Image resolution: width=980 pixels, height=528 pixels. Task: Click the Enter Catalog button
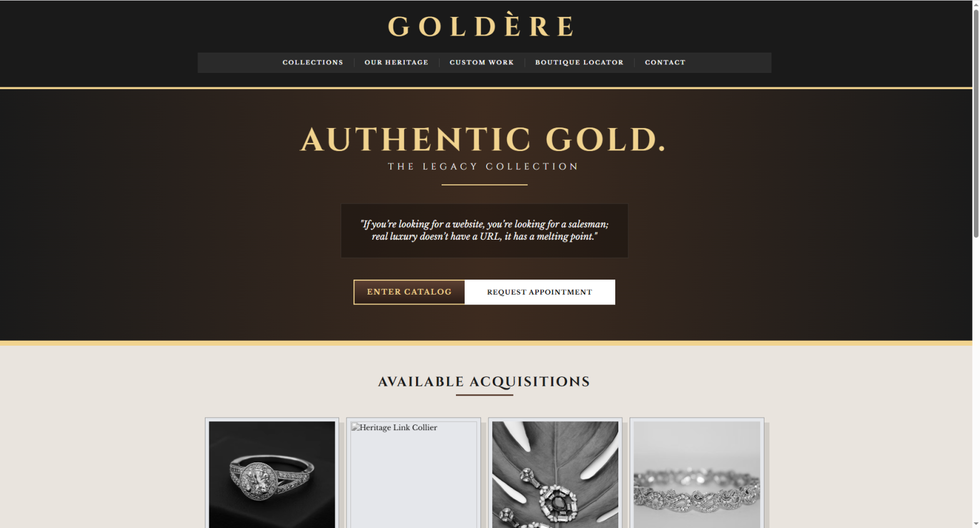(x=409, y=292)
